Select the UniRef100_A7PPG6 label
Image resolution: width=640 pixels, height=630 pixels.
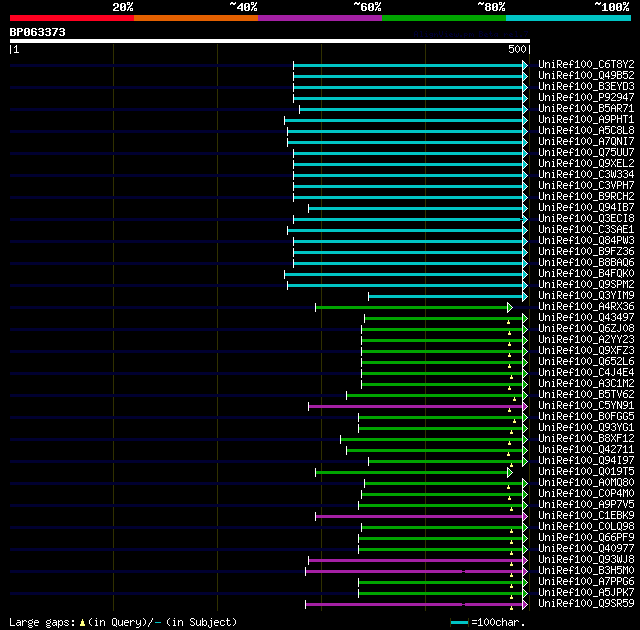[586, 582]
